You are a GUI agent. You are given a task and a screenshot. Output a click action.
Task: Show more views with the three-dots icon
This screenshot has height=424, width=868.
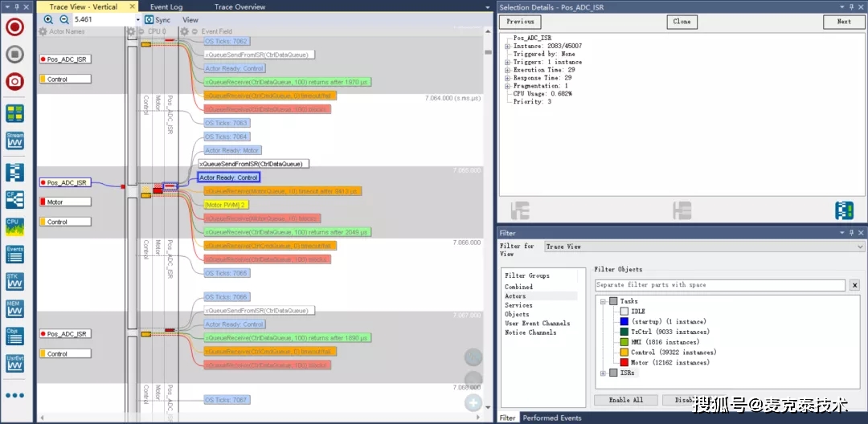click(x=15, y=395)
